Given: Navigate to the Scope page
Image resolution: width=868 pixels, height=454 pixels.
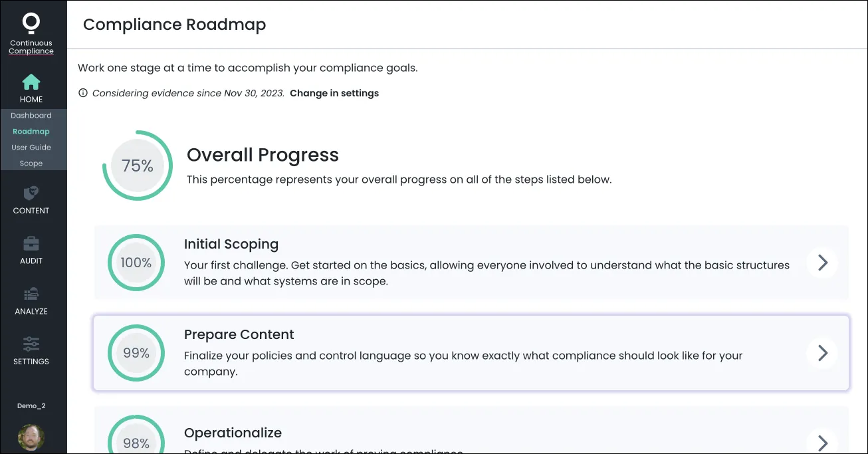Looking at the screenshot, I should pyautogui.click(x=31, y=163).
